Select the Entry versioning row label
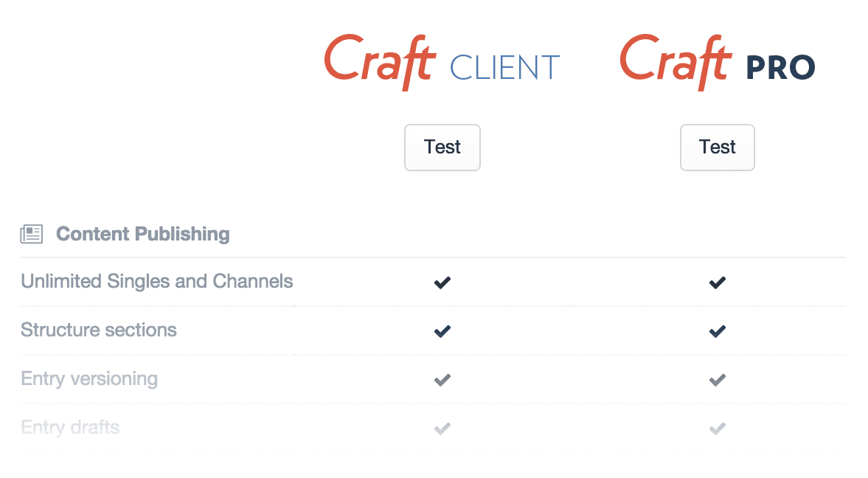 (x=89, y=379)
